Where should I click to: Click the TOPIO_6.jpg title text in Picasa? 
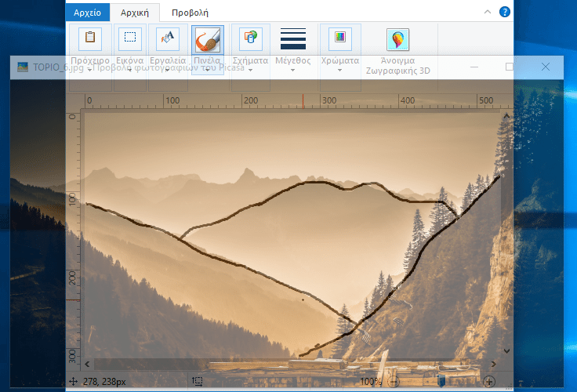(x=58, y=67)
